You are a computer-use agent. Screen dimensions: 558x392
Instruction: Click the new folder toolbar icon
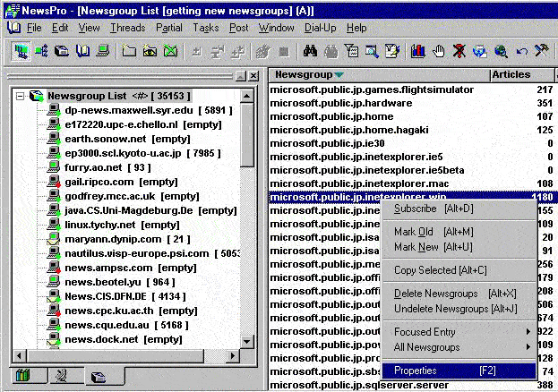tap(129, 52)
